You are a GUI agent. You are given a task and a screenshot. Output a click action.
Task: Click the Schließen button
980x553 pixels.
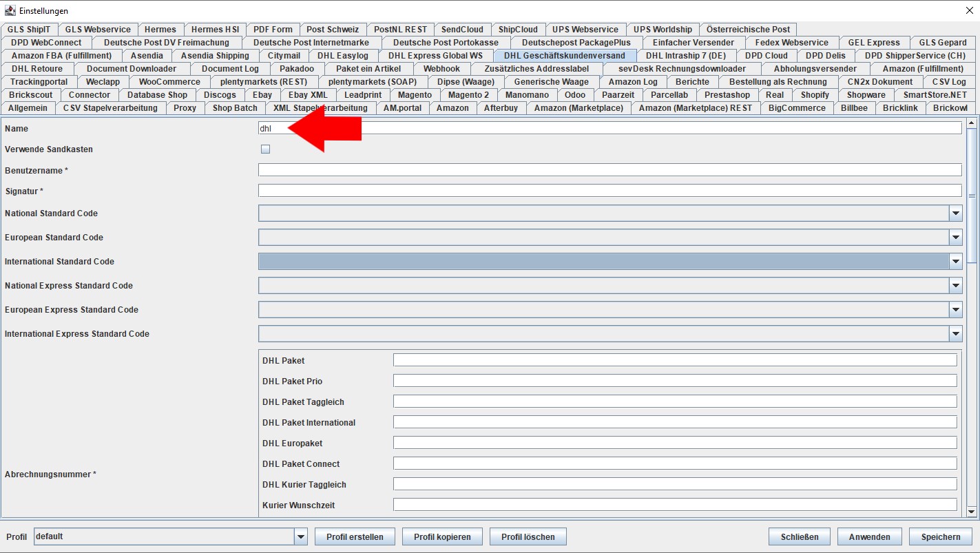(800, 536)
